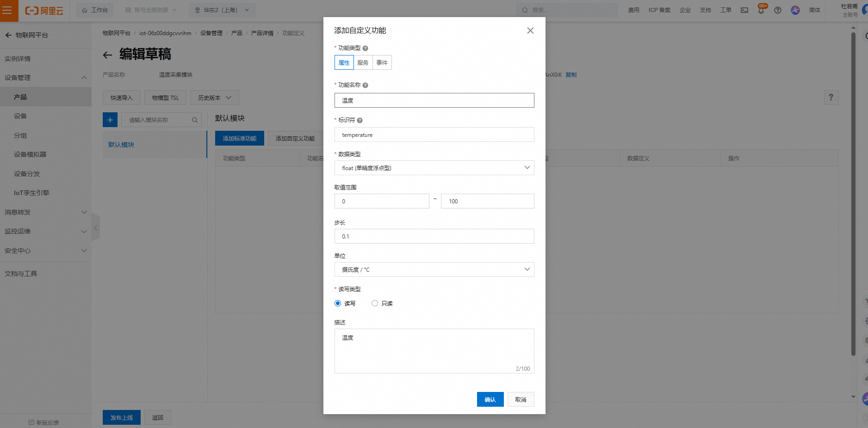Image resolution: width=868 pixels, height=428 pixels.
Task: Select the 读写 radio button
Action: coord(338,303)
